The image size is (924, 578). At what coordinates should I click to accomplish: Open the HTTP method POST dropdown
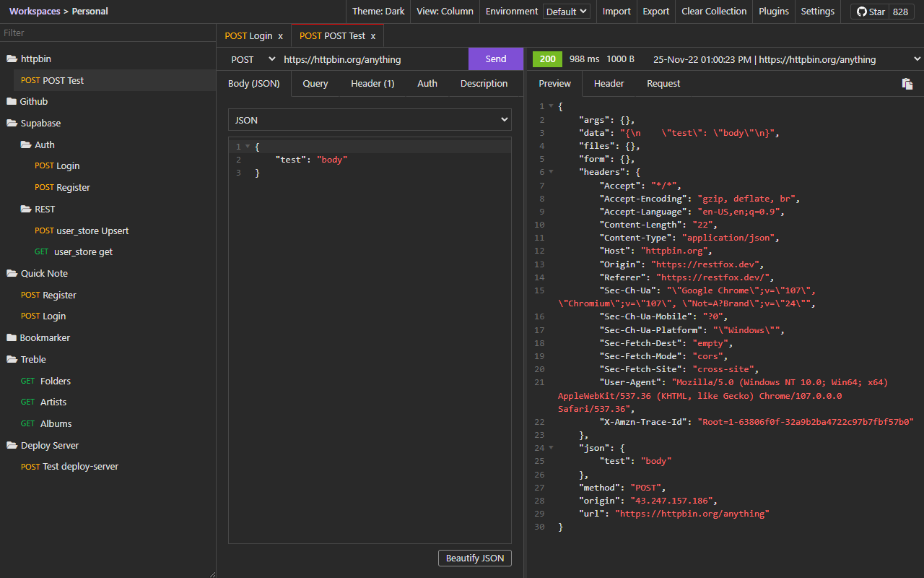[253, 59]
